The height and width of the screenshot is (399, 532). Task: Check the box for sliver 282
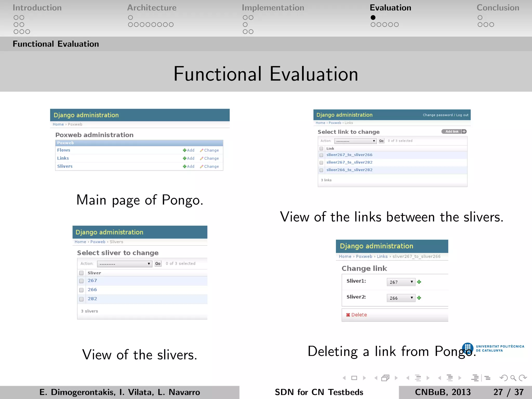[x=81, y=299]
